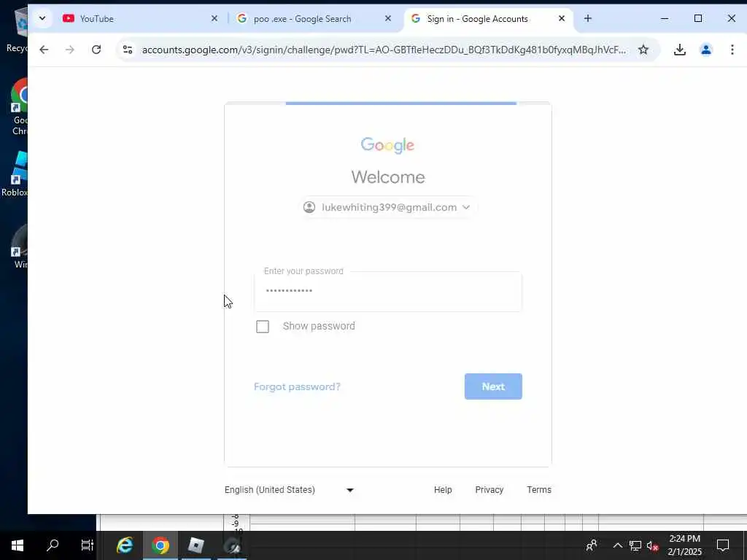Close the poo .exe Google Search tab
Image resolution: width=747 pixels, height=560 pixels.
[x=388, y=18]
